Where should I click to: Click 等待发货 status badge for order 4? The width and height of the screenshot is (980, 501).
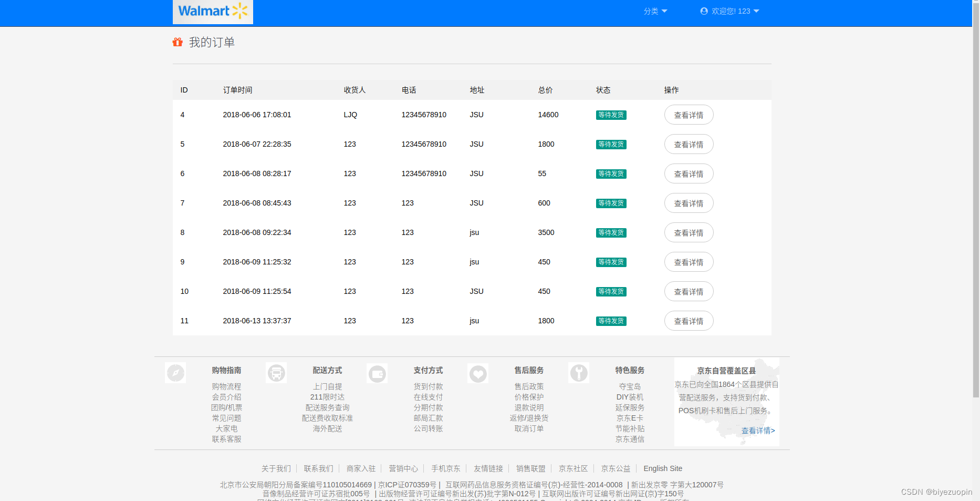click(611, 115)
